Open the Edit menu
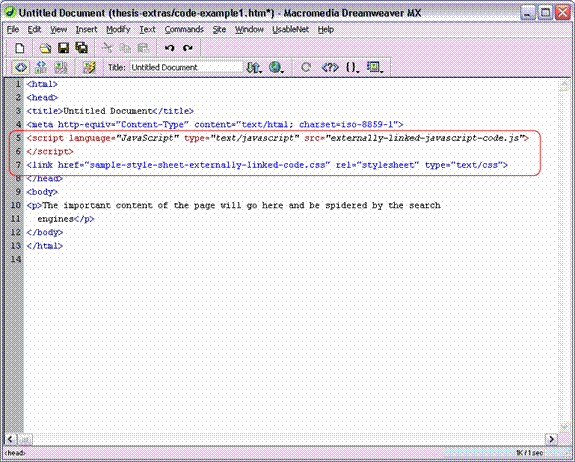 (34, 30)
